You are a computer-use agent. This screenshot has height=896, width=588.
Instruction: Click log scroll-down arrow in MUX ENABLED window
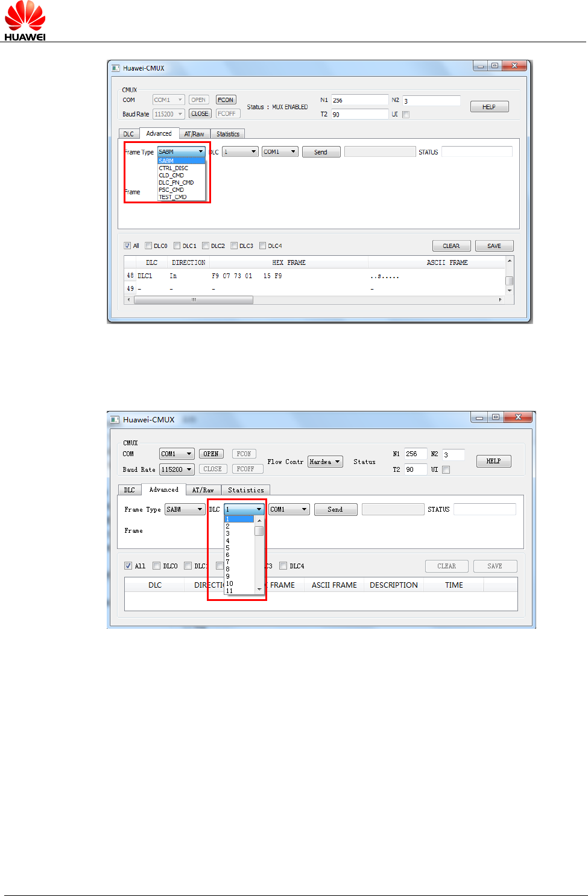(x=510, y=290)
